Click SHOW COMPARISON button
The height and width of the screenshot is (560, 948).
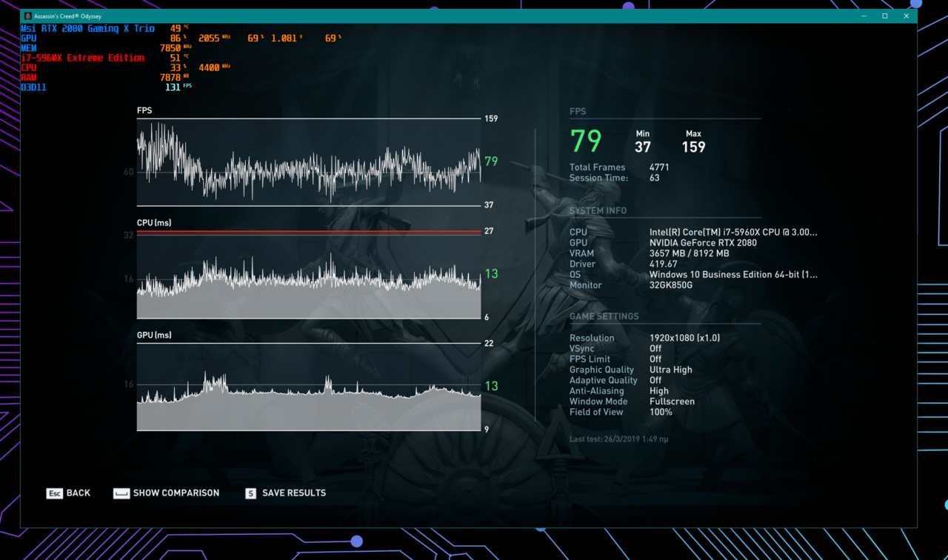pos(167,493)
